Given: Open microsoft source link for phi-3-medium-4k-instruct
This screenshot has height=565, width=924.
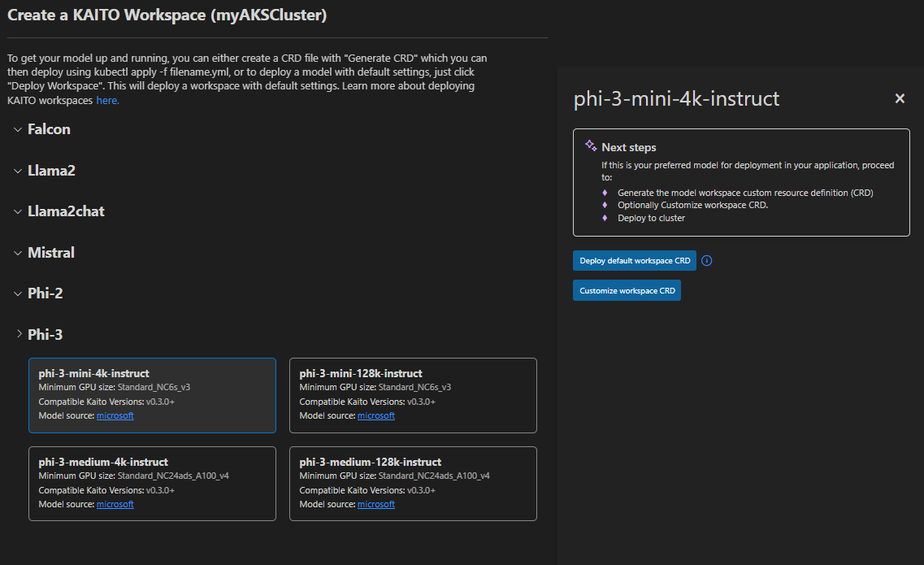Looking at the screenshot, I should pyautogui.click(x=115, y=504).
